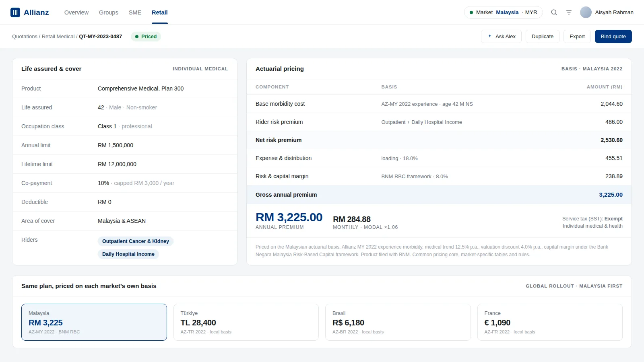Click the Rider risk premium row

click(x=439, y=122)
